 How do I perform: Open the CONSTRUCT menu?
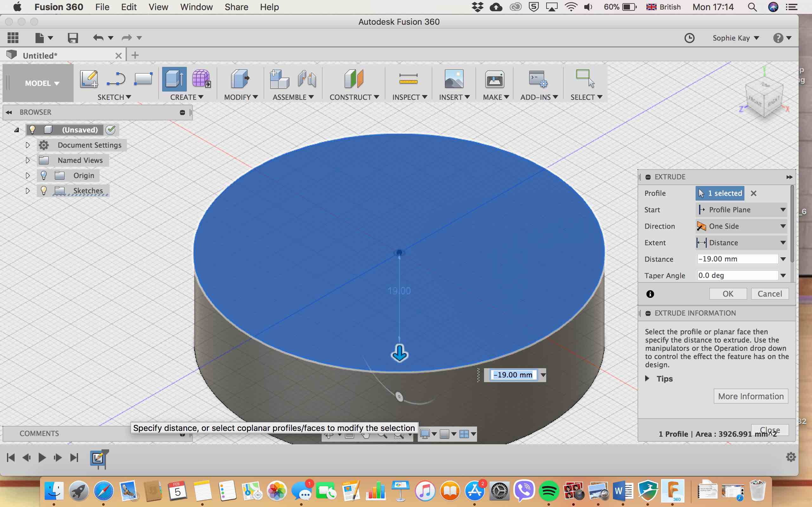(x=354, y=97)
